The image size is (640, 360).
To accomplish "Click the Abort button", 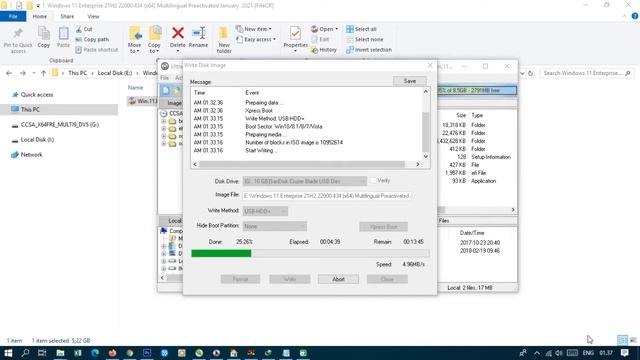I will point(338,279).
